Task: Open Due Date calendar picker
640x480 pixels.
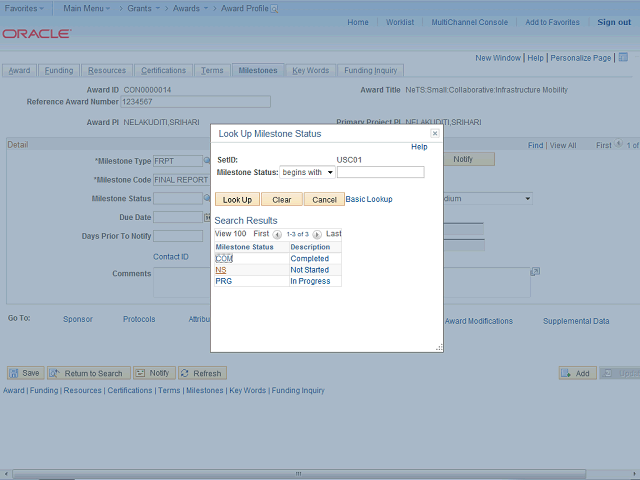Action: (207, 217)
